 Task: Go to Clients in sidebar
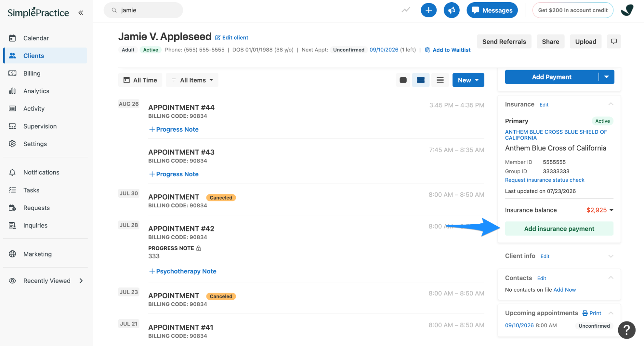click(45, 56)
